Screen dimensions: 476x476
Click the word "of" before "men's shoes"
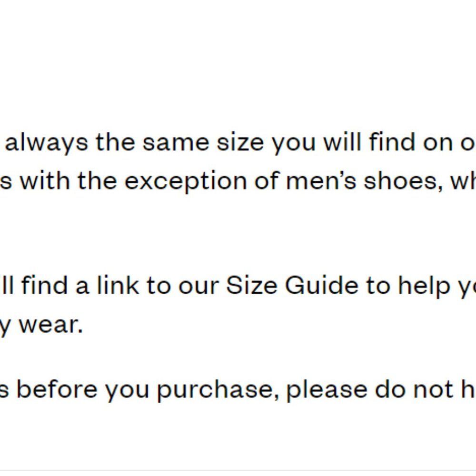coord(266,181)
